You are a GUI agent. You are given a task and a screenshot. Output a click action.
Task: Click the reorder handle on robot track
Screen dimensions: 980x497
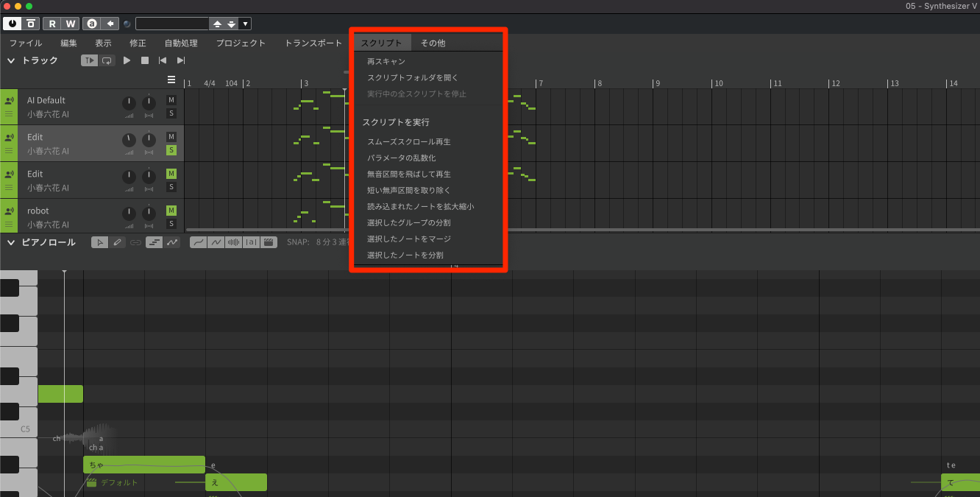(9, 225)
